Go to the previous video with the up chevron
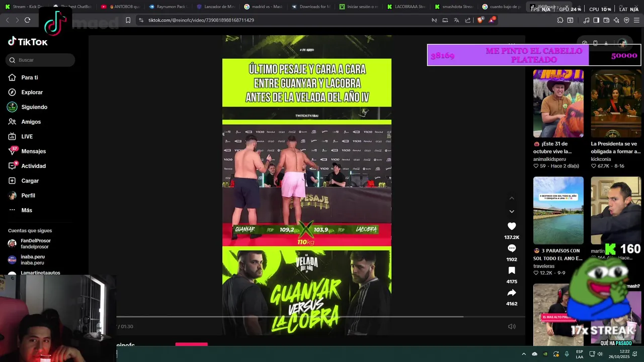This screenshot has width=644, height=362. point(512,198)
